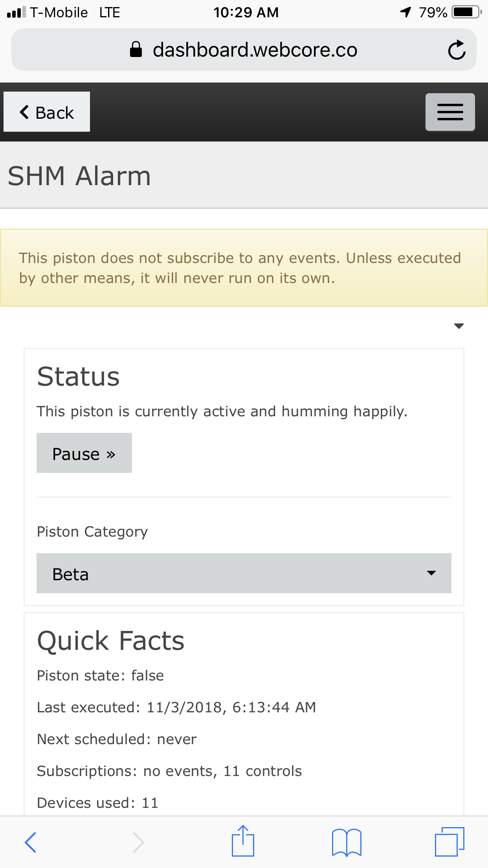
Task: Tap the Quick Facts heading
Action: pyautogui.click(x=111, y=641)
